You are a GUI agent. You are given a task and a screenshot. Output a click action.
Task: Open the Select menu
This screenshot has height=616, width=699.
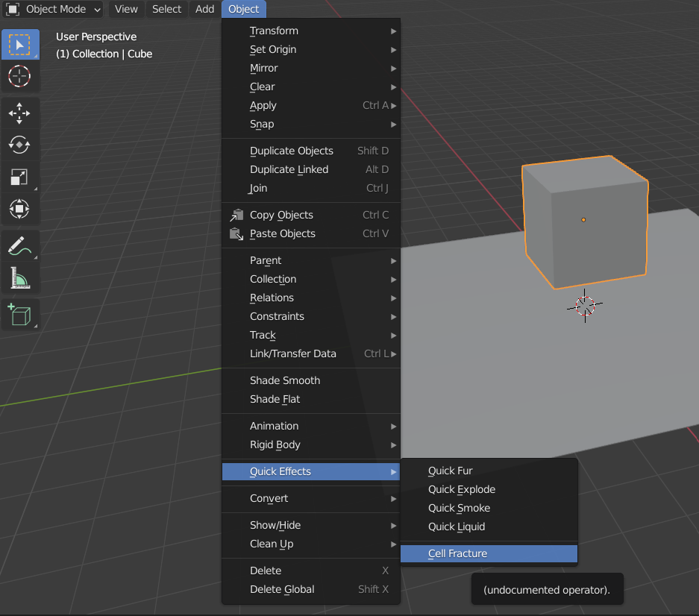[x=166, y=9]
